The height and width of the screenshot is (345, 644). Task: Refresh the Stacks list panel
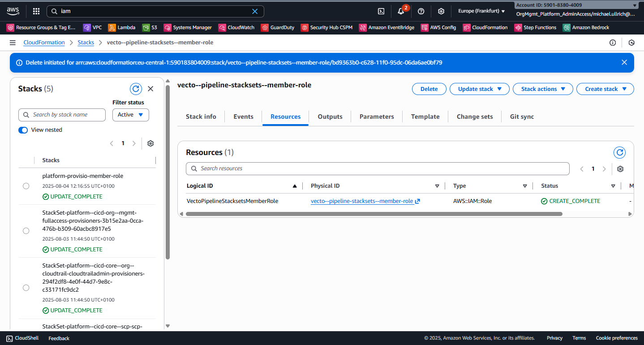click(x=136, y=89)
